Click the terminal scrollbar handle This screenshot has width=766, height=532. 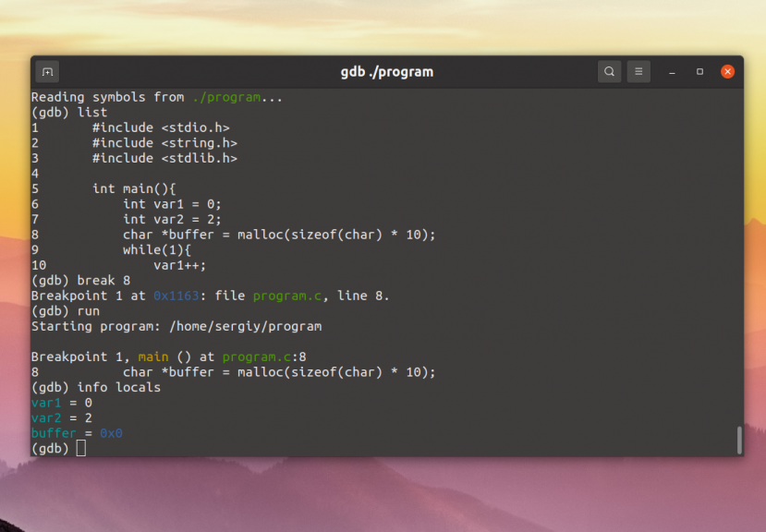pos(739,441)
